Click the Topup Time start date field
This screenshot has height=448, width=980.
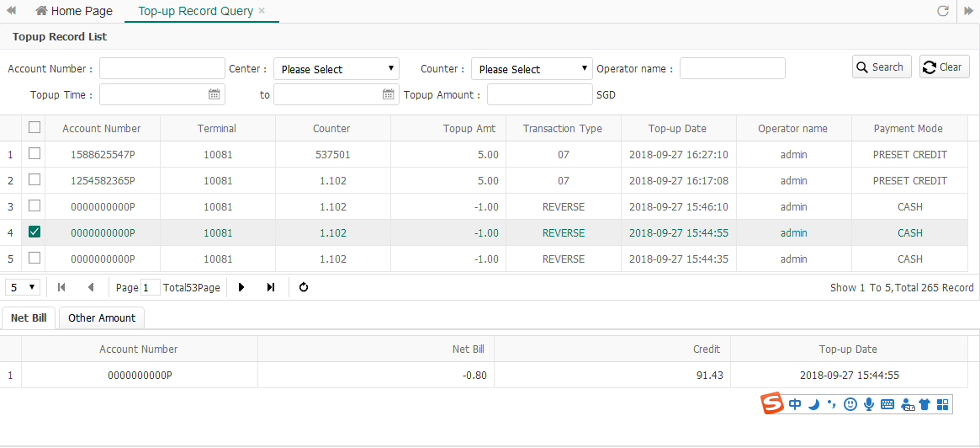click(162, 94)
